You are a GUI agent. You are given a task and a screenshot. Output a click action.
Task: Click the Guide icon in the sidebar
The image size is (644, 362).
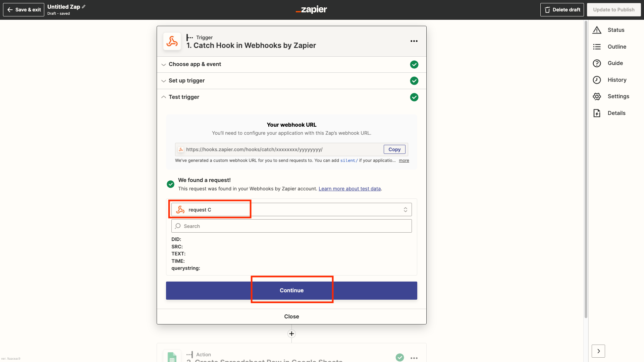click(x=597, y=63)
